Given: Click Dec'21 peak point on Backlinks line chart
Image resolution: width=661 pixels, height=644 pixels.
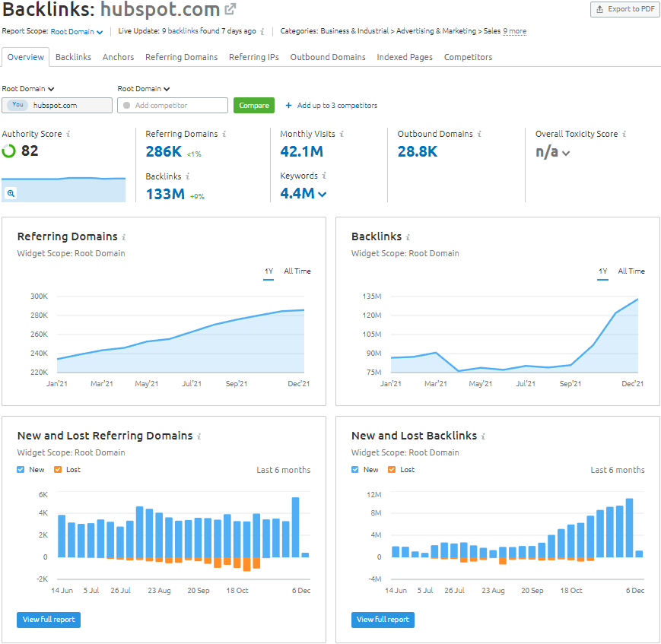Looking at the screenshot, I should coord(637,300).
